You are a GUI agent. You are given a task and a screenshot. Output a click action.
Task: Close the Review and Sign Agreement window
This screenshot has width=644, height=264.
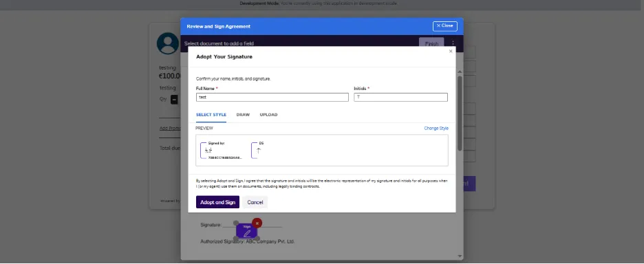click(444, 26)
